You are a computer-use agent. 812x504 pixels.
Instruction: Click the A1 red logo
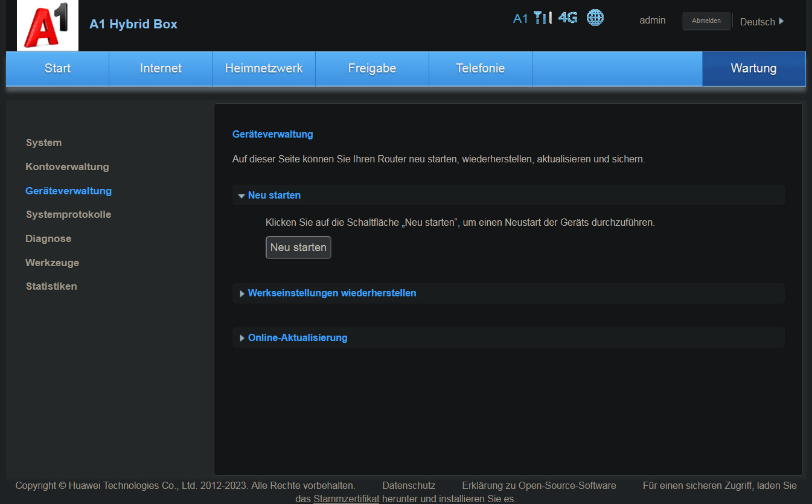point(48,25)
